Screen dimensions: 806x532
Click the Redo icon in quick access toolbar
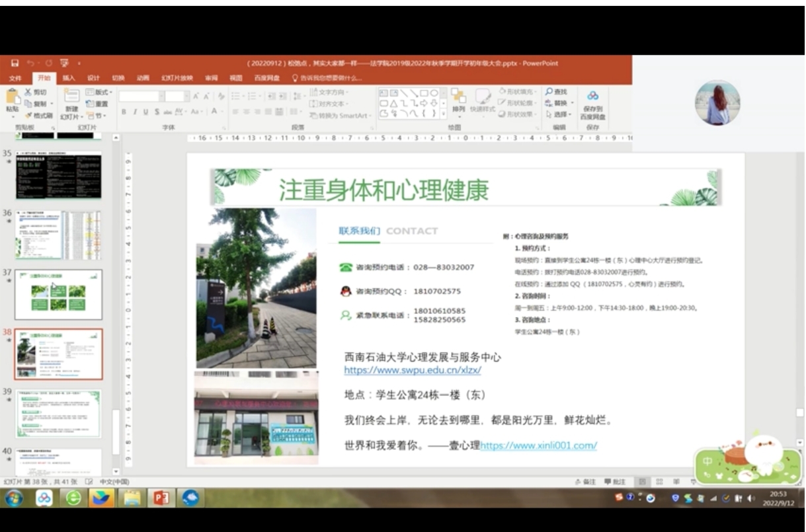click(49, 63)
